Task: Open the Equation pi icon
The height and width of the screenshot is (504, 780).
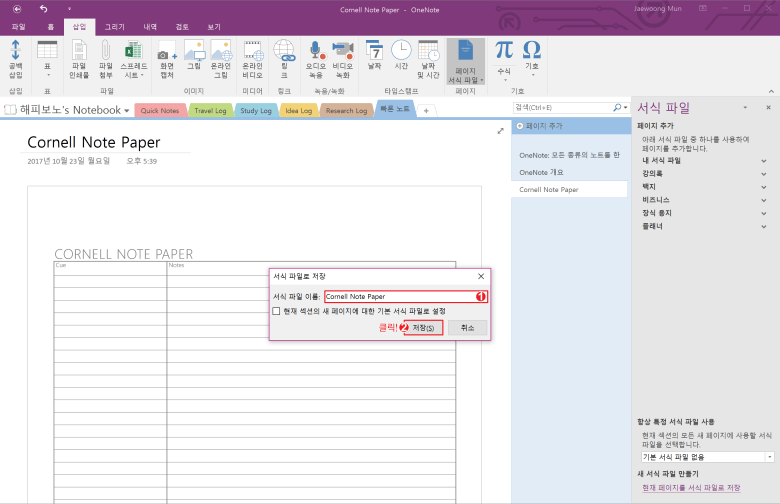Action: 504,50
